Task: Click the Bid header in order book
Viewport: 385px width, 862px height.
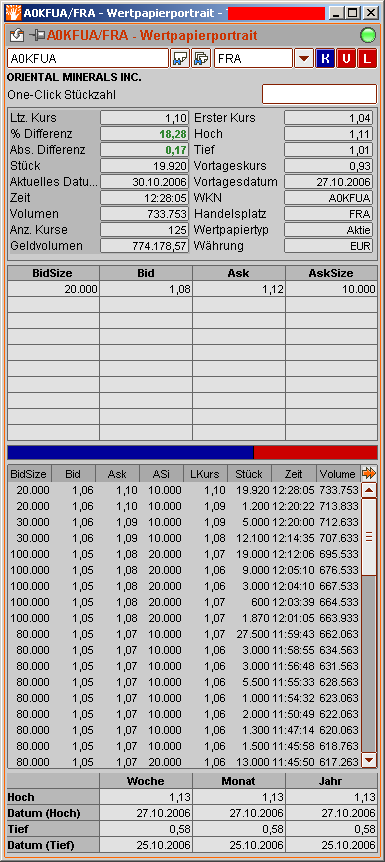Action: (x=146, y=273)
